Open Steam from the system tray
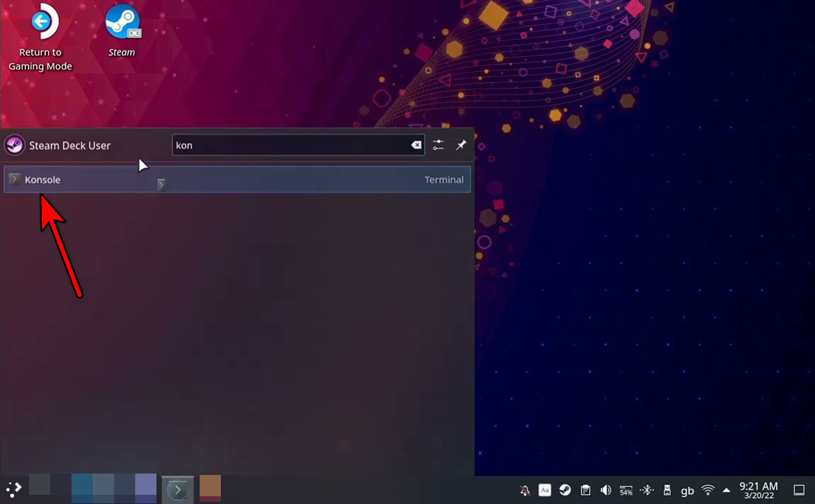 [564, 490]
